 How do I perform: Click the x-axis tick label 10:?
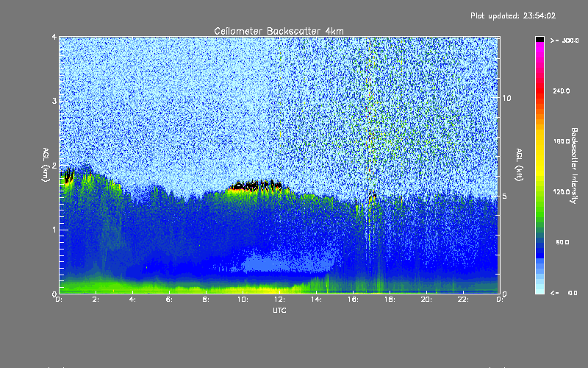click(243, 300)
